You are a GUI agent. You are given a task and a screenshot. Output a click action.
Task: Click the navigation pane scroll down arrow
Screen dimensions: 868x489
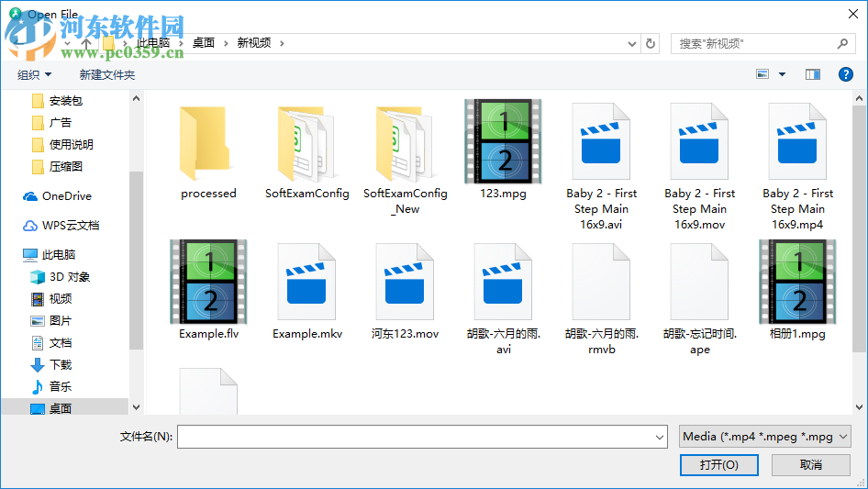click(136, 407)
